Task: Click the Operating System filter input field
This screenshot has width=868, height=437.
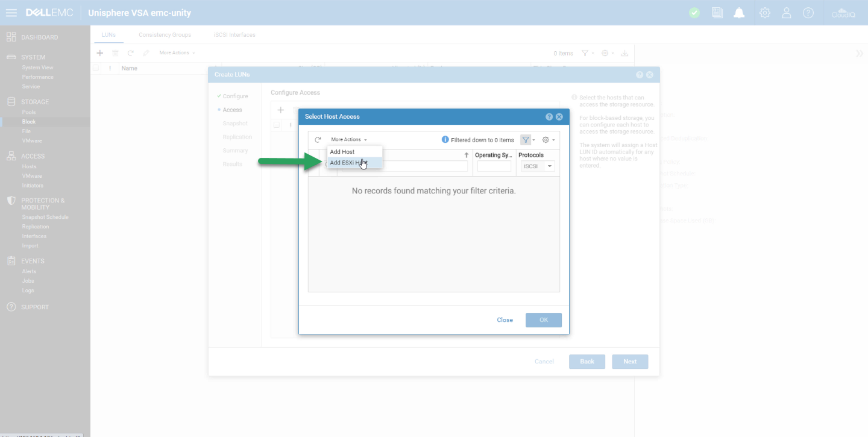Action: (x=494, y=166)
